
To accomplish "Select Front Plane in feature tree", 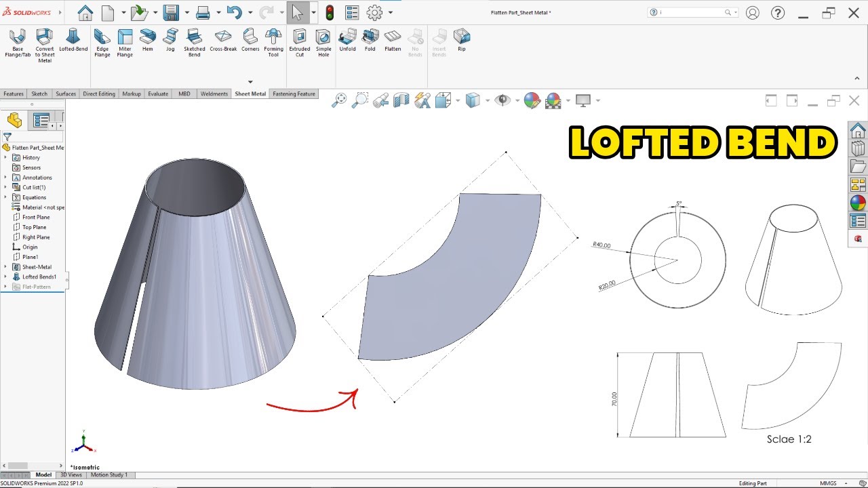I will point(36,217).
